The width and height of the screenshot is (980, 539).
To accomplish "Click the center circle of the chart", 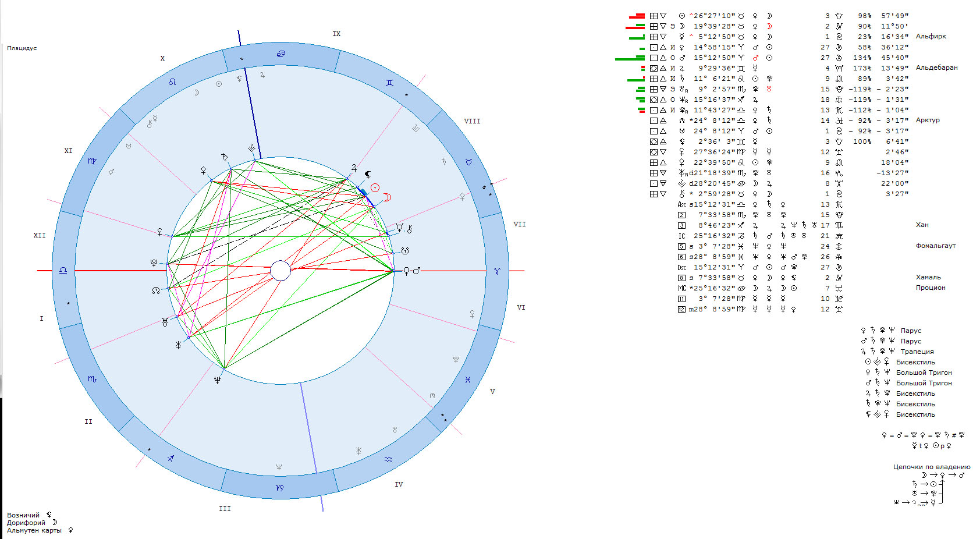I will pos(280,271).
